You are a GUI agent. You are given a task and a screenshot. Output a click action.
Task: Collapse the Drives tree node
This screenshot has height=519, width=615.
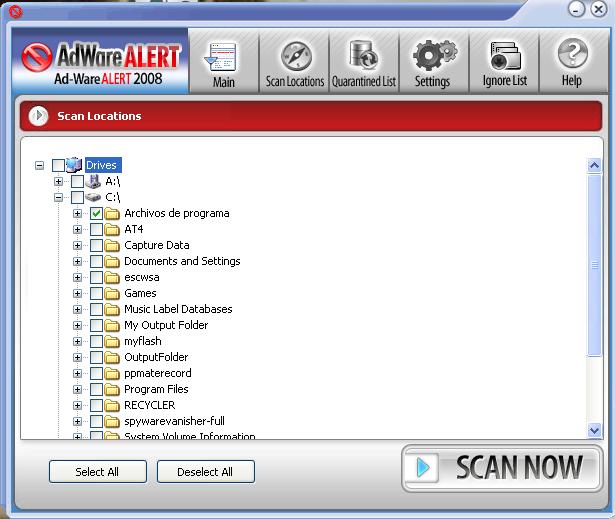(x=39, y=165)
